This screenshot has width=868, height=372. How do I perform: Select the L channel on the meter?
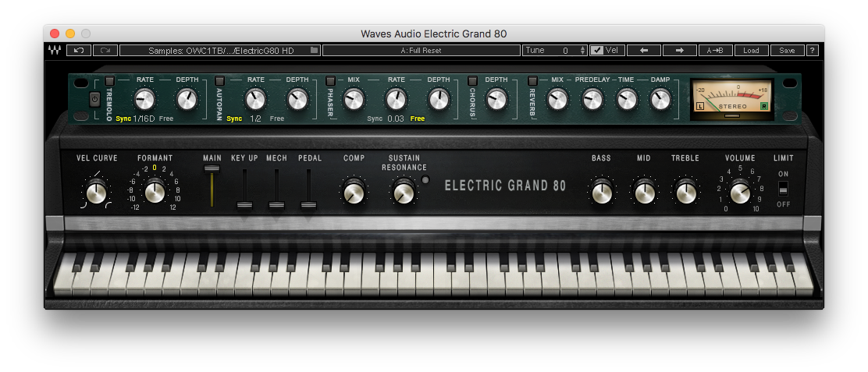[699, 106]
